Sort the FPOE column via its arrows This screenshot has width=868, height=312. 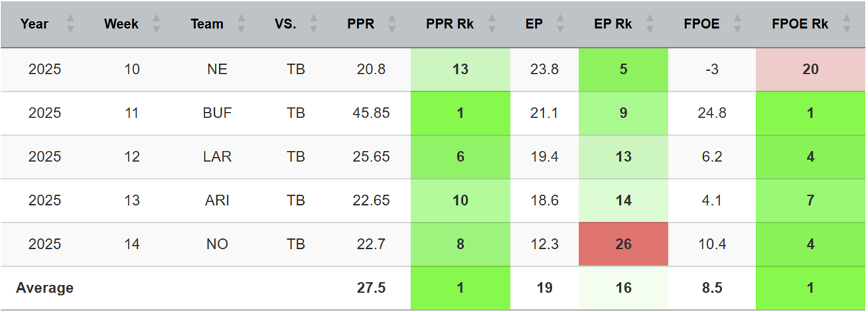coord(737,24)
